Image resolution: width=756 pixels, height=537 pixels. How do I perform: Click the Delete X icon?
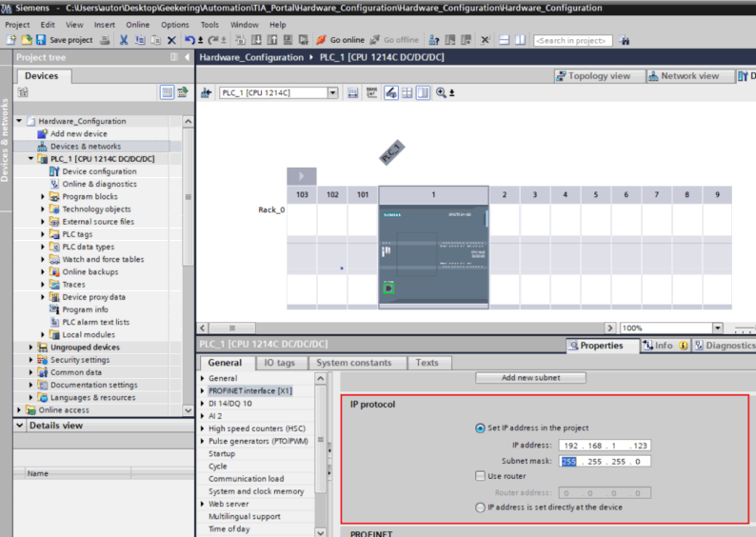(x=171, y=41)
